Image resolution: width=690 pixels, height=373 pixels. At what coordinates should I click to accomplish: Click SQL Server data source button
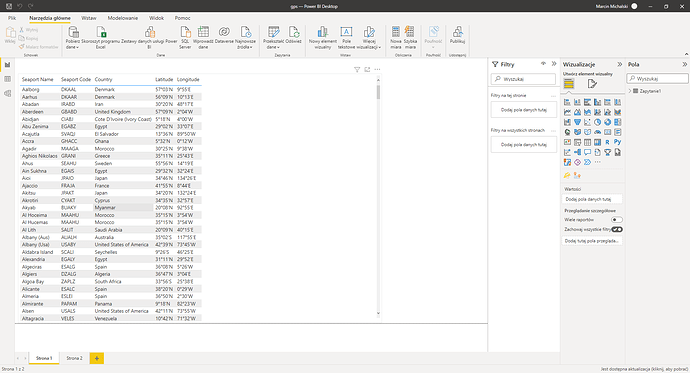tap(185, 37)
